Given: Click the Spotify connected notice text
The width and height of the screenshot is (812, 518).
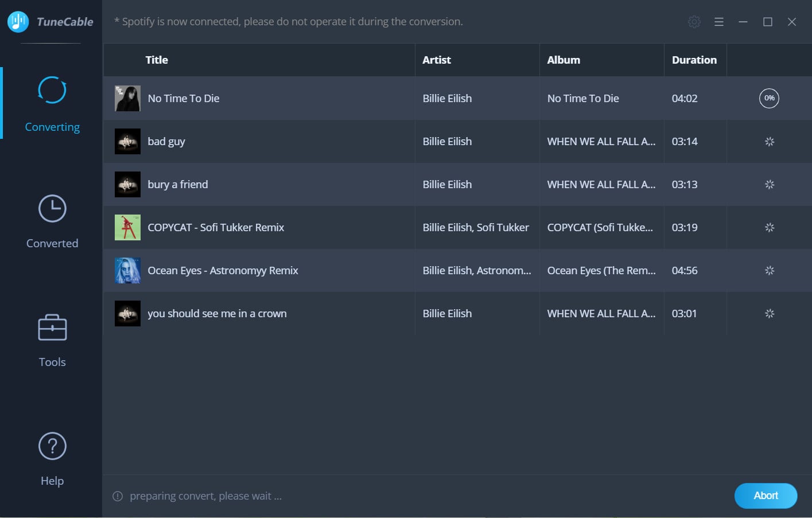Looking at the screenshot, I should point(289,22).
